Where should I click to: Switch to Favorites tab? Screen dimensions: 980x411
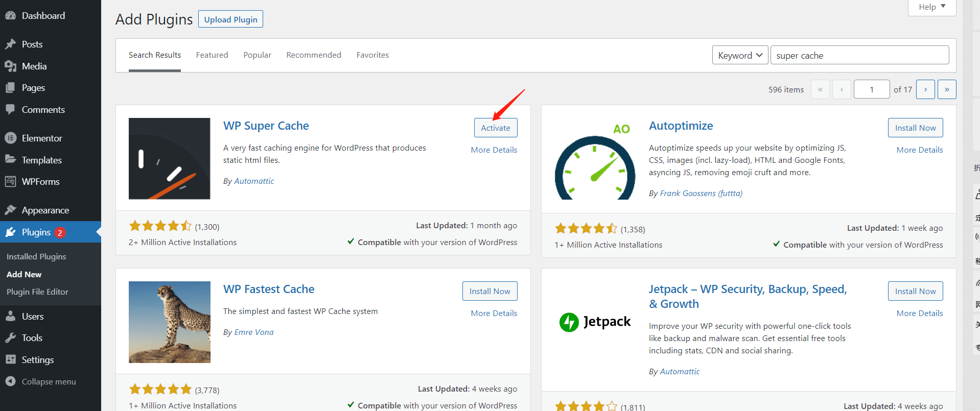click(x=372, y=55)
